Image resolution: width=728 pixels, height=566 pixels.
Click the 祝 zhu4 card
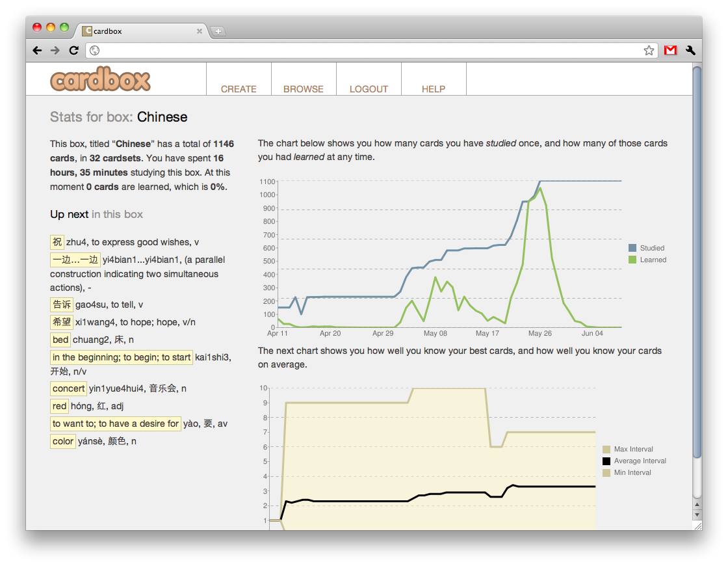click(x=57, y=242)
